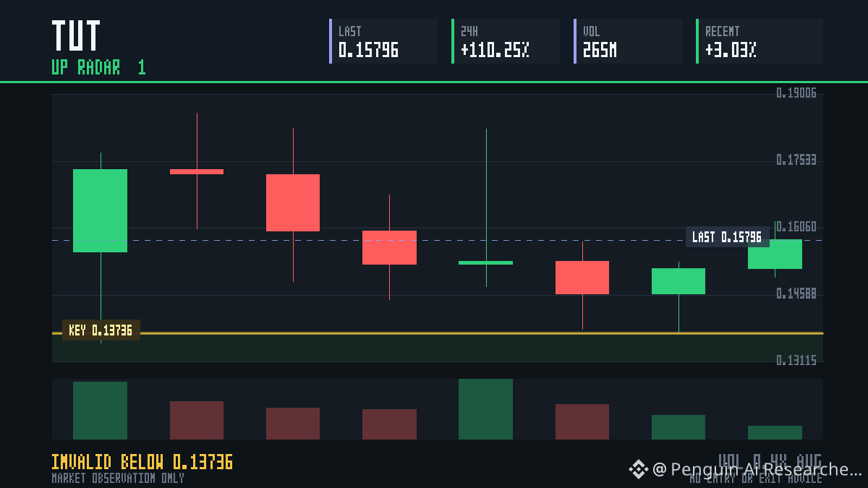Open the 24H +110.25% stat card
Screen dimensions: 868x488
(x=506, y=41)
